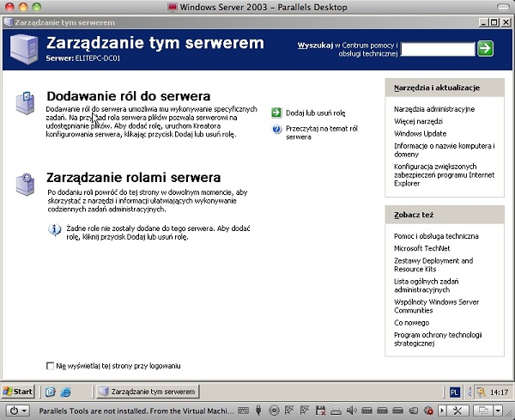Click the Parallels CD/DVD drive status icon
The height and width of the screenshot is (420, 515).
coord(274,411)
